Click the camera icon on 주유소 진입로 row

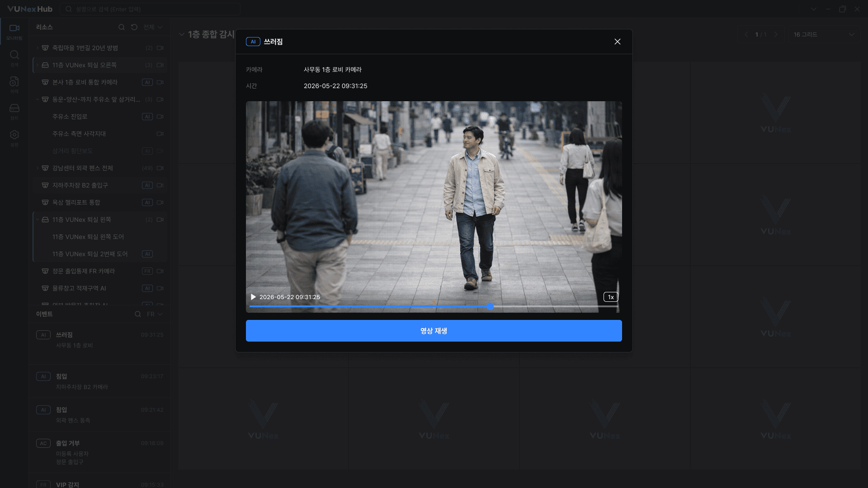click(160, 117)
